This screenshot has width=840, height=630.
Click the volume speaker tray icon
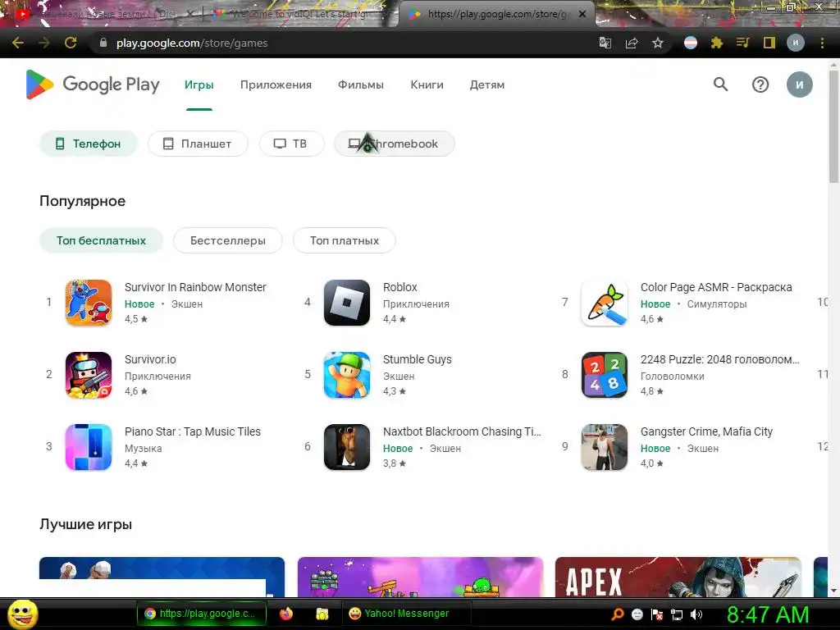[696, 614]
